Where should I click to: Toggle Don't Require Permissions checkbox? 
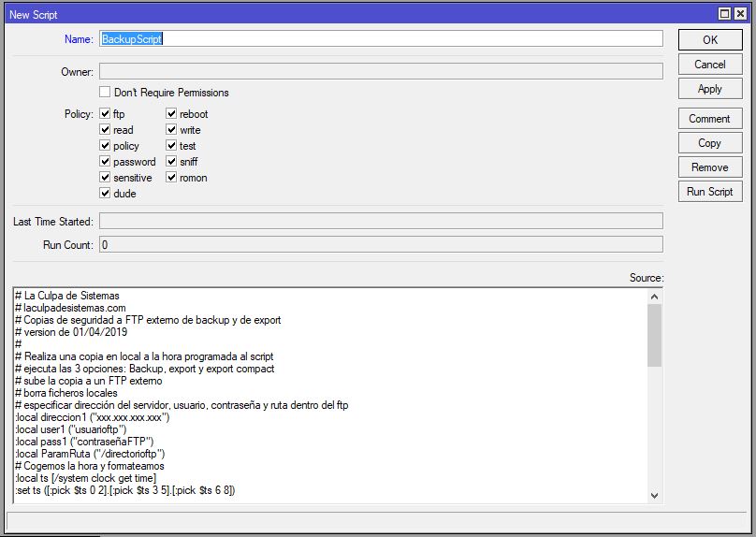point(106,93)
